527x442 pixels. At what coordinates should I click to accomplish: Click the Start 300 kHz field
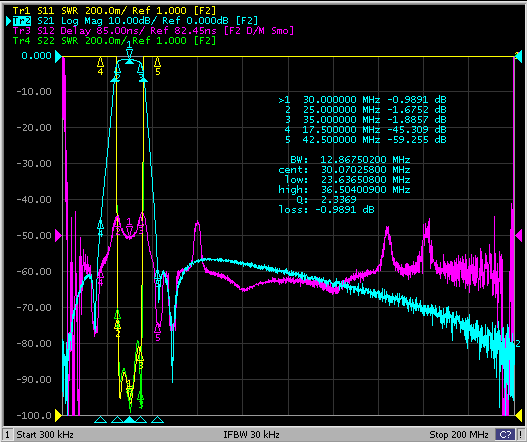(x=45, y=434)
